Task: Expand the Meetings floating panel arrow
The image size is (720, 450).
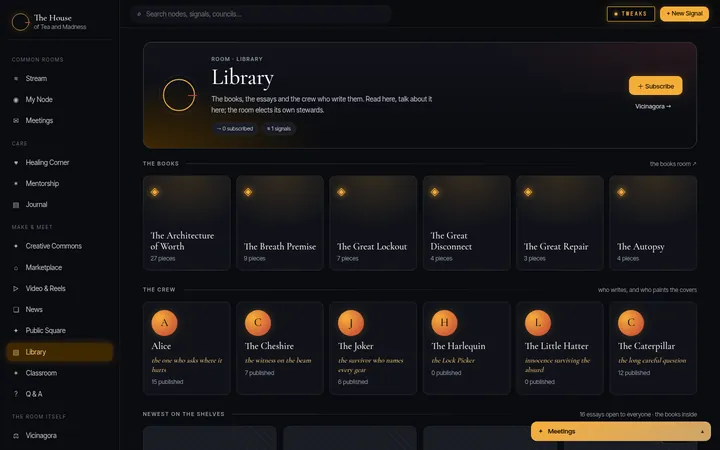Action: (702, 432)
